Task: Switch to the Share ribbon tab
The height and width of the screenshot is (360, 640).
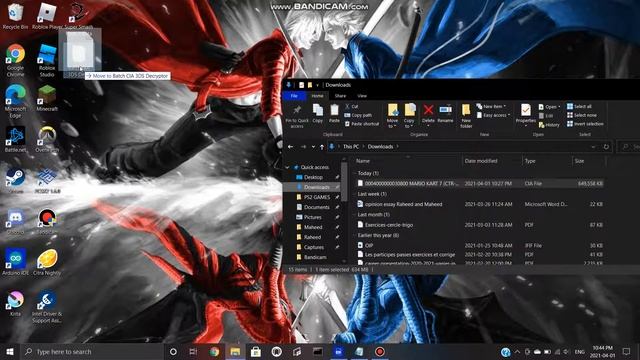Action: pyautogui.click(x=340, y=96)
